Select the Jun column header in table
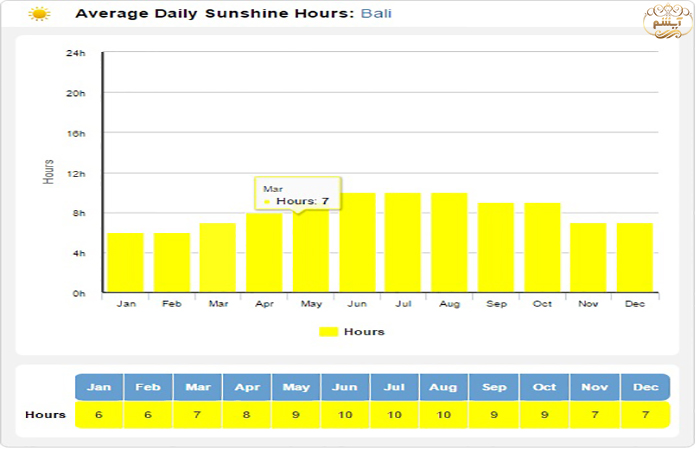700x450 pixels. coord(346,387)
